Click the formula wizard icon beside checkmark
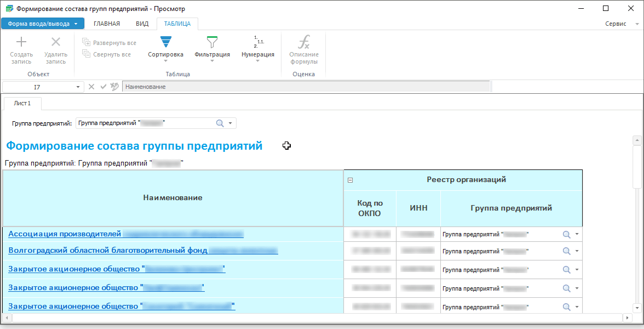 click(114, 87)
